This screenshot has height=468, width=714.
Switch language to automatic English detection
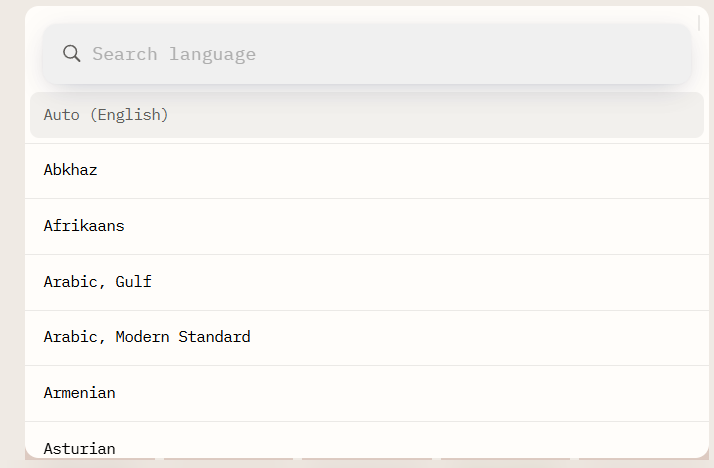point(106,115)
